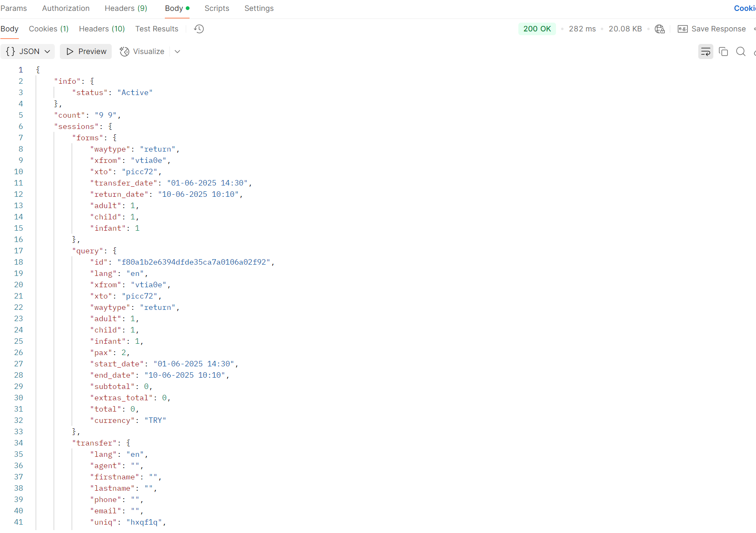Open the Test Results tab
Image resolution: width=756 pixels, height=533 pixels.
(x=156, y=29)
